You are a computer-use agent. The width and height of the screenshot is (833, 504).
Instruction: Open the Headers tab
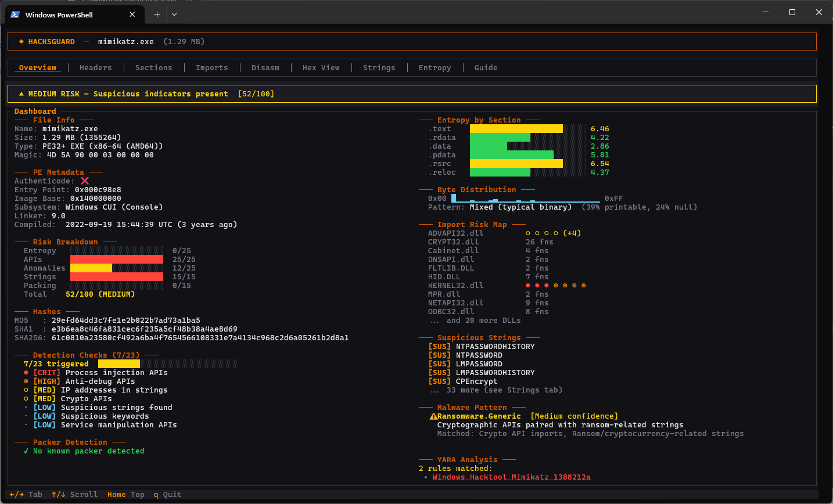(96, 68)
